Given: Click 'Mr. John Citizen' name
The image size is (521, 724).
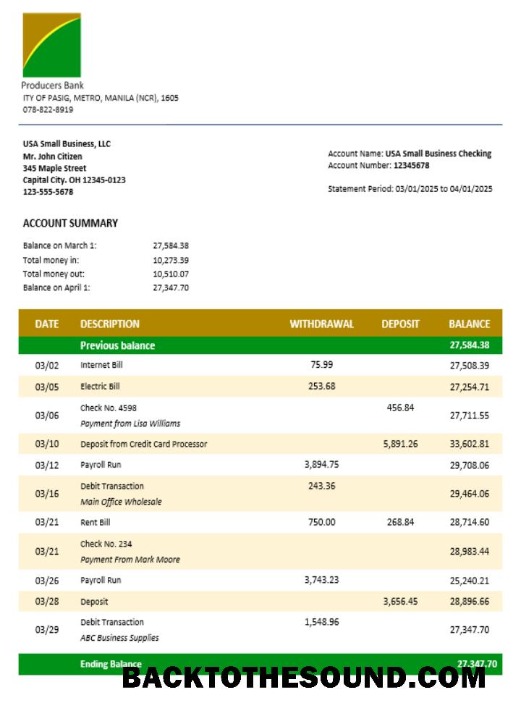Looking at the screenshot, I should (x=53, y=157).
